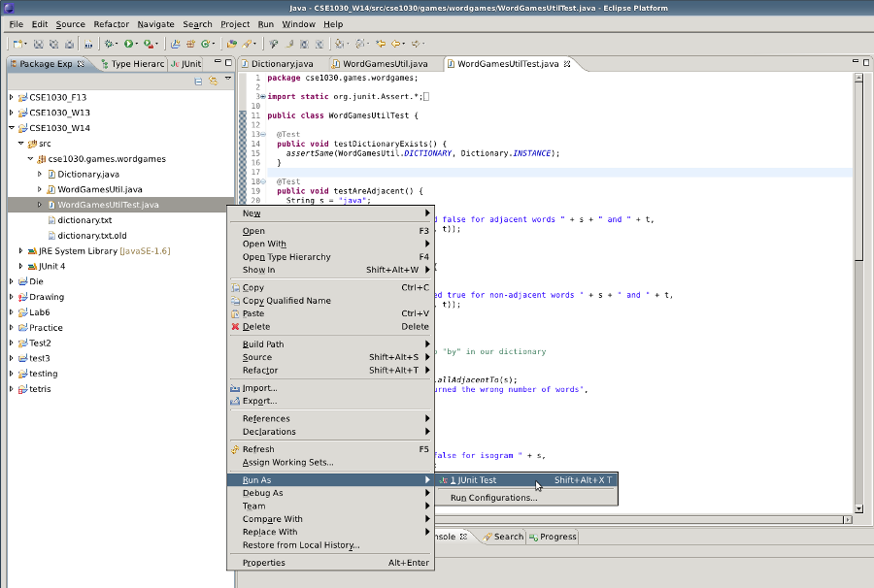Screen dimensions: 874x588
Task: Close the WordGamesUtilTest.java editor tab
Action: (x=567, y=64)
